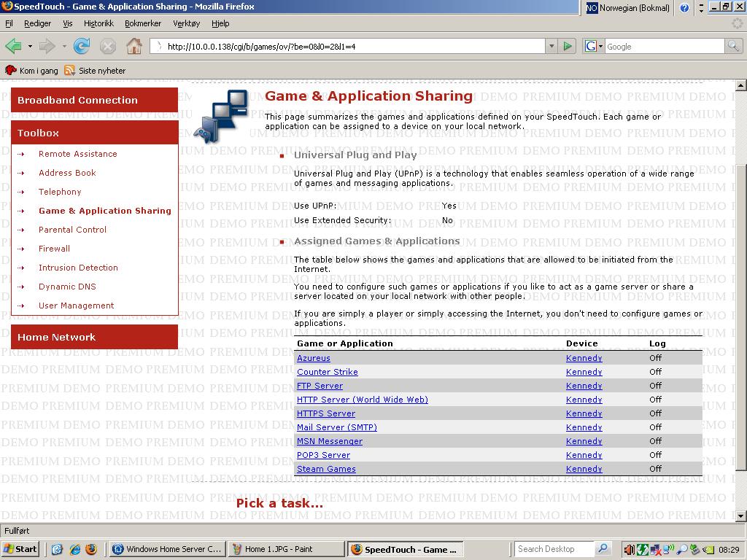Open the Counter Strike link
Viewport: 747px width, 560px height.
tap(328, 372)
